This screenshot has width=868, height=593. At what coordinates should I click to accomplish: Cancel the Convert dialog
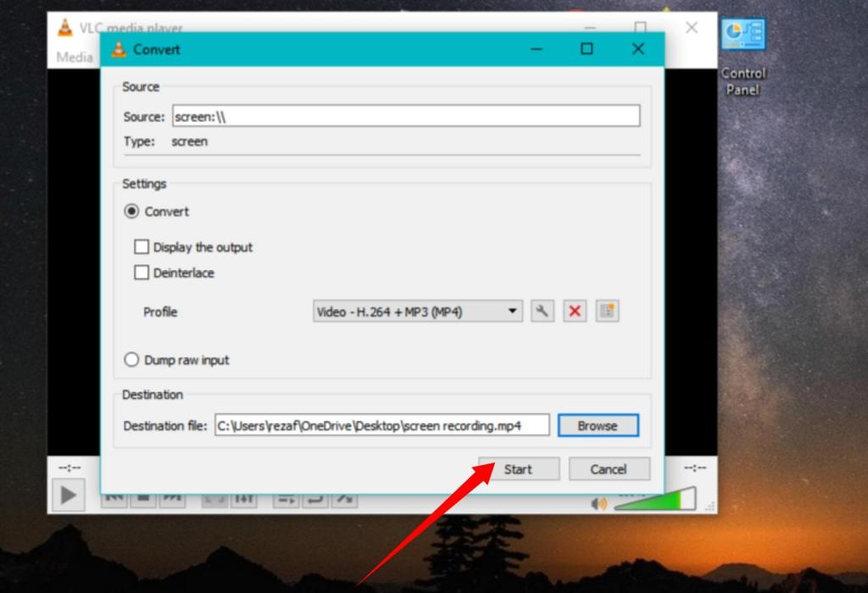[609, 468]
